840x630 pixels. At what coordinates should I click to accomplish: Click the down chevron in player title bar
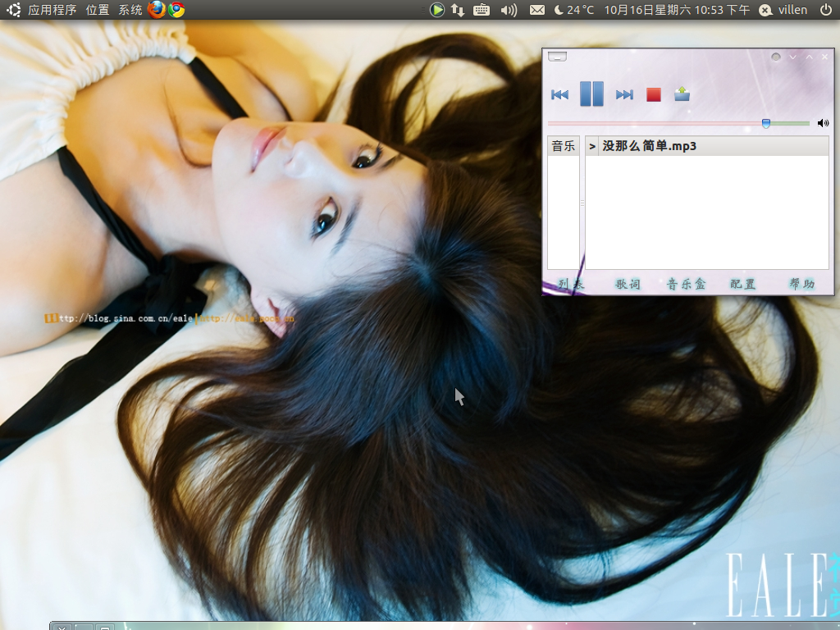[793, 57]
